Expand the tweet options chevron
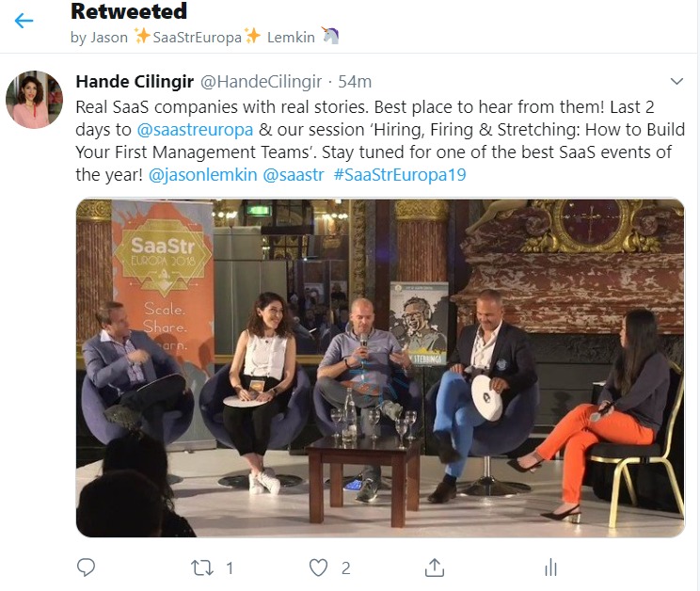 click(676, 81)
